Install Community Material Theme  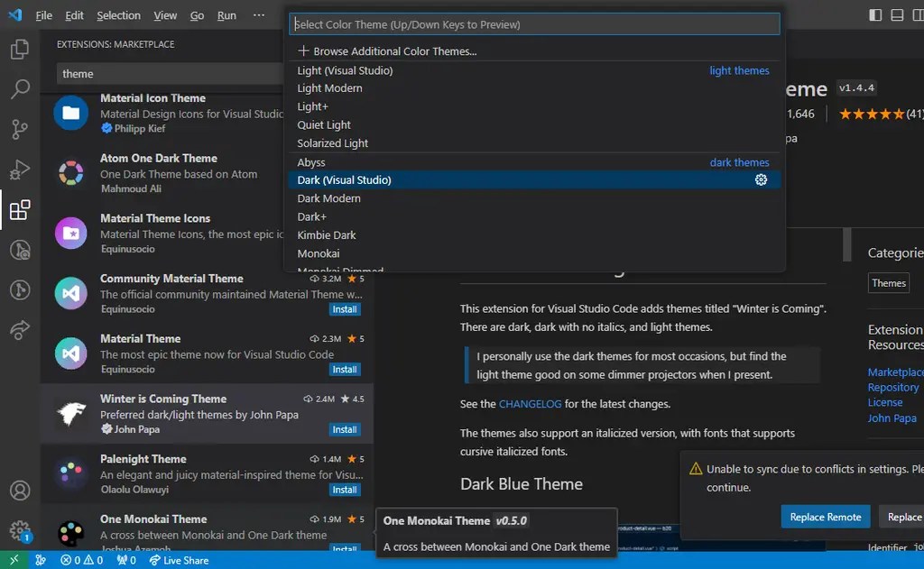coord(345,309)
